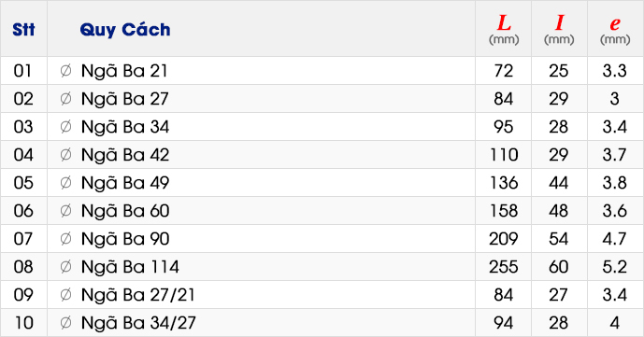
Task: Click the diameter symbol beside Ngã Ba 21
Action: (65, 71)
